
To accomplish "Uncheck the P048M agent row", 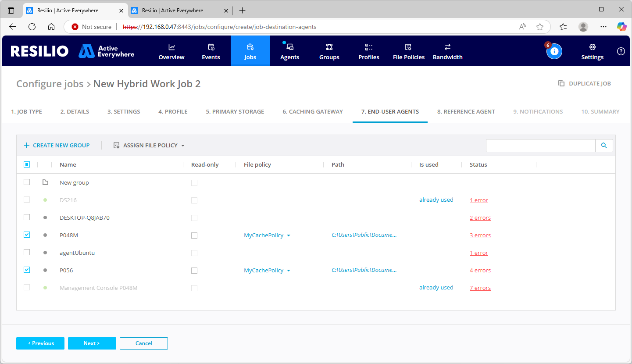I will tap(26, 235).
